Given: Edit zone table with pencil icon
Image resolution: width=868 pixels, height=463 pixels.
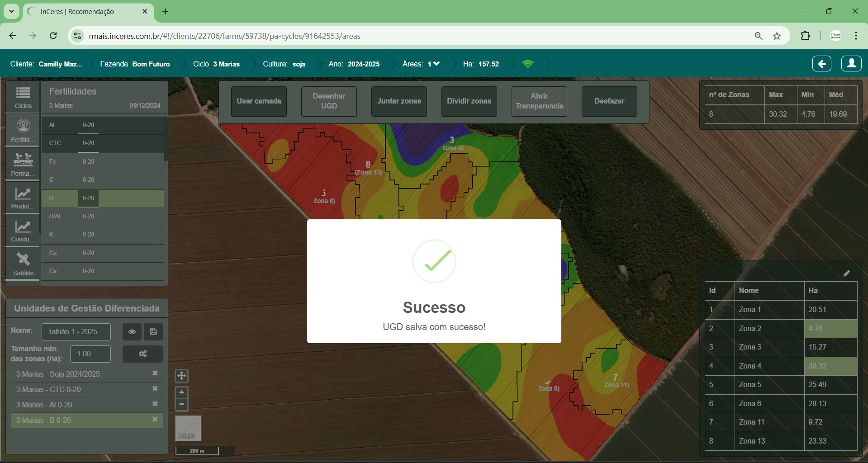Looking at the screenshot, I should click(x=847, y=273).
